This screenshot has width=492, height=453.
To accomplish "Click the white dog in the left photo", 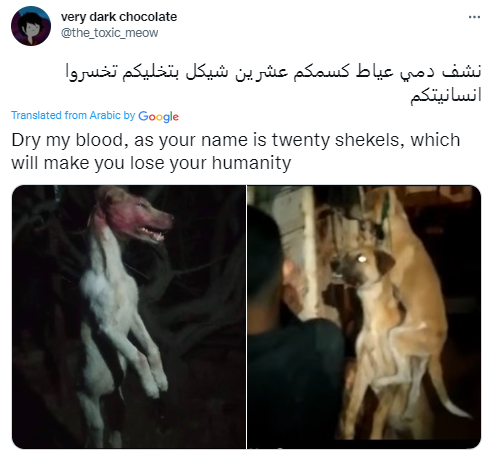I will point(123,300).
